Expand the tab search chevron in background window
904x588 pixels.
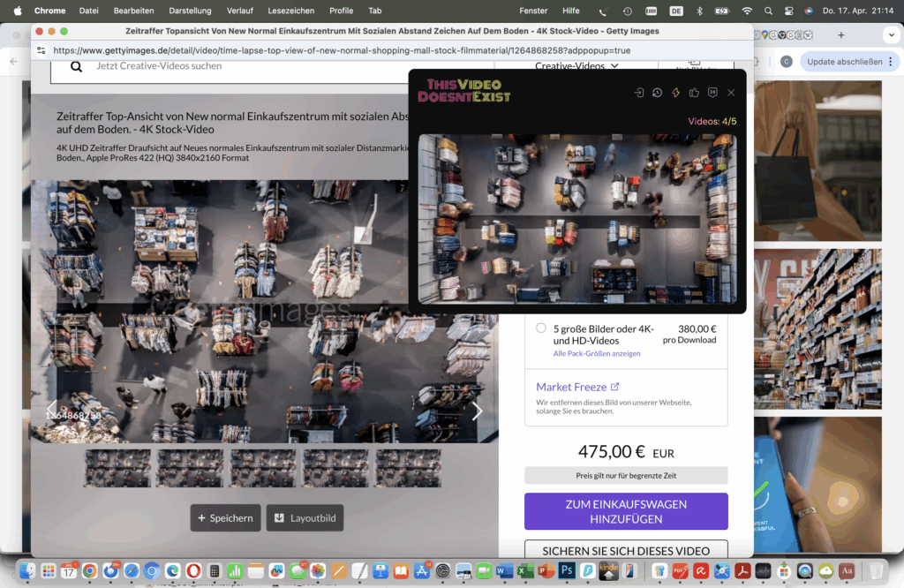pyautogui.click(x=892, y=35)
